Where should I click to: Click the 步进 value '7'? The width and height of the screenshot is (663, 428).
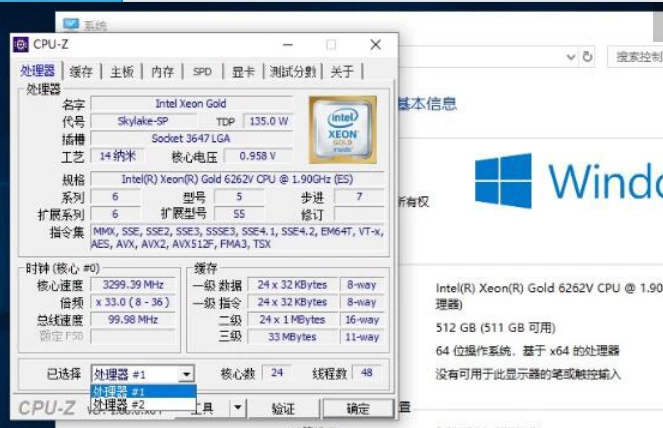point(359,197)
